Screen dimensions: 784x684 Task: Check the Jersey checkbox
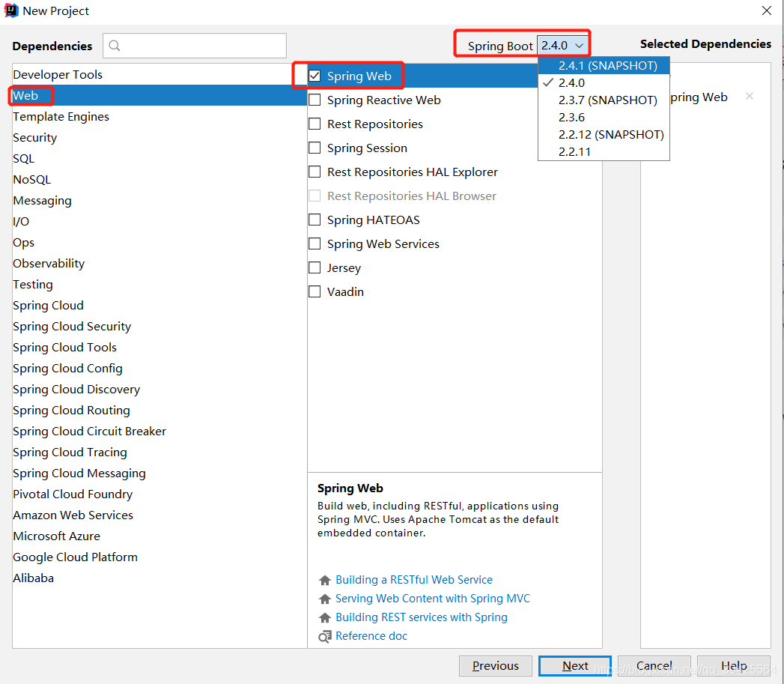point(314,268)
